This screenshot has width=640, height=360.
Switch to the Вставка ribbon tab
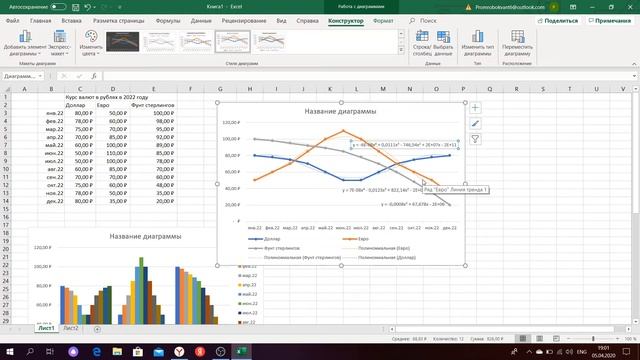click(71, 20)
